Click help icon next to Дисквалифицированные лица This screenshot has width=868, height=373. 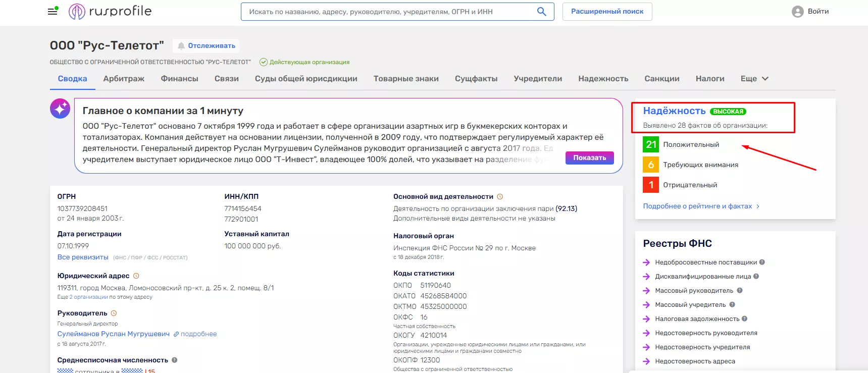pyautogui.click(x=756, y=276)
